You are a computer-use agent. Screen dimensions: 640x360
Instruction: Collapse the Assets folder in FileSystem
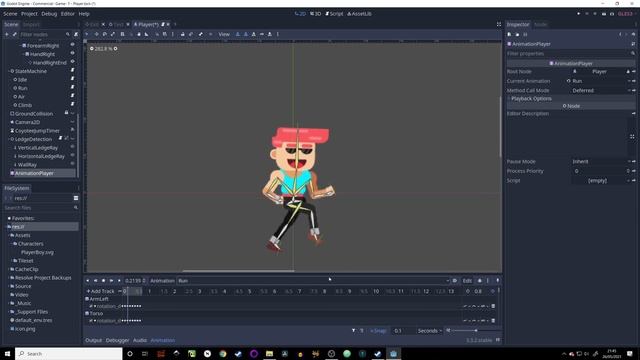[9, 235]
